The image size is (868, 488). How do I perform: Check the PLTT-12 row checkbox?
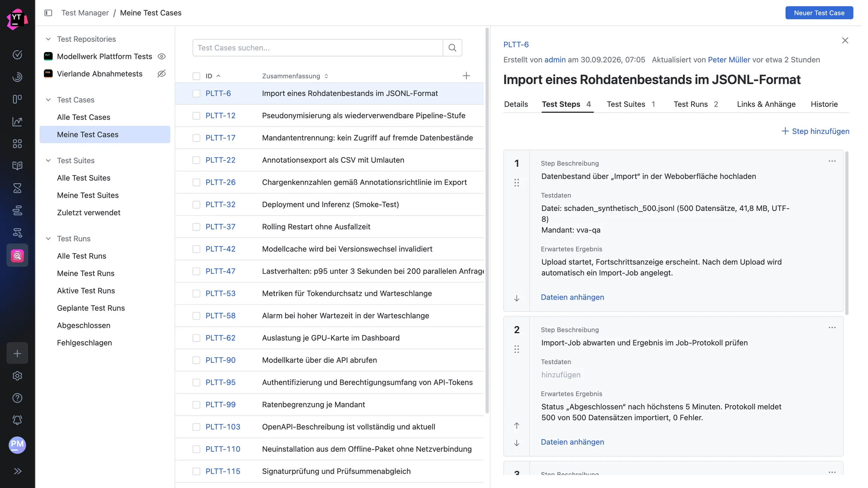(196, 116)
